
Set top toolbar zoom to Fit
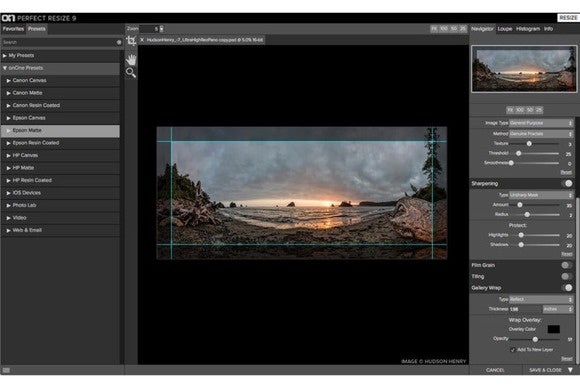click(x=434, y=28)
